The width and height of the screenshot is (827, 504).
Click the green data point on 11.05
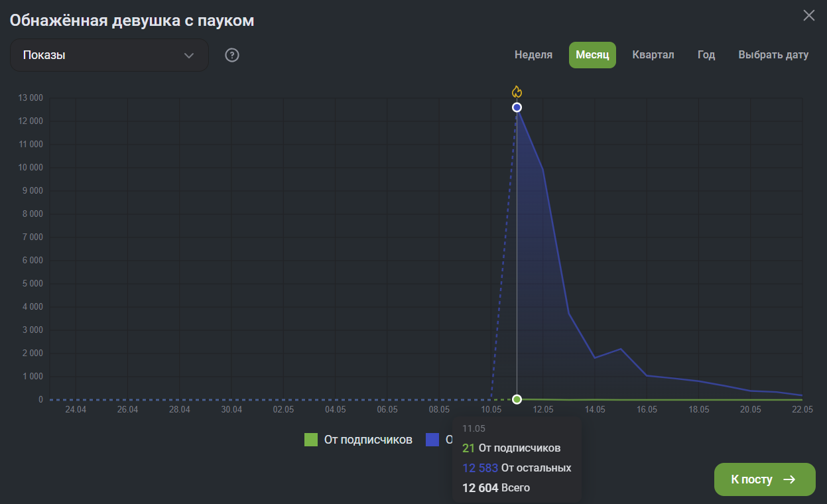point(517,399)
